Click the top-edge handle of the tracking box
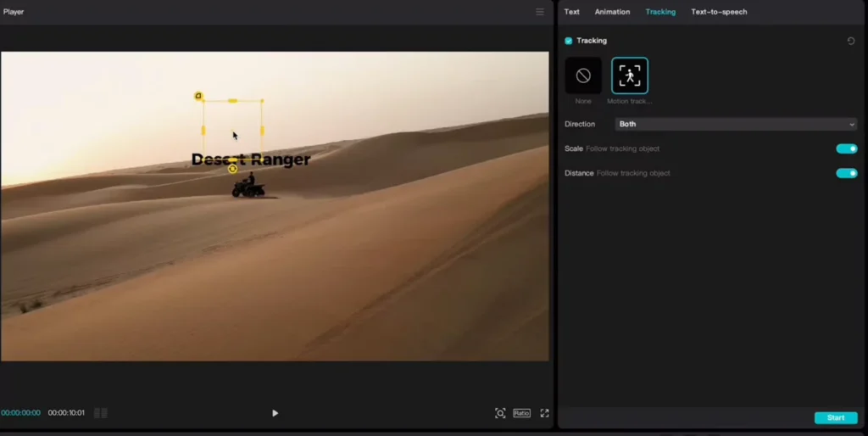Screen dimensions: 868x436 pyautogui.click(x=232, y=101)
